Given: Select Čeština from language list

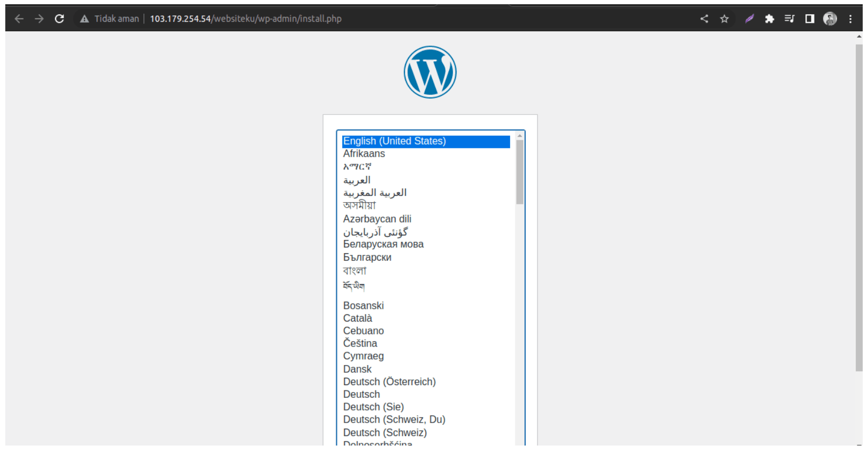Looking at the screenshot, I should tap(360, 343).
